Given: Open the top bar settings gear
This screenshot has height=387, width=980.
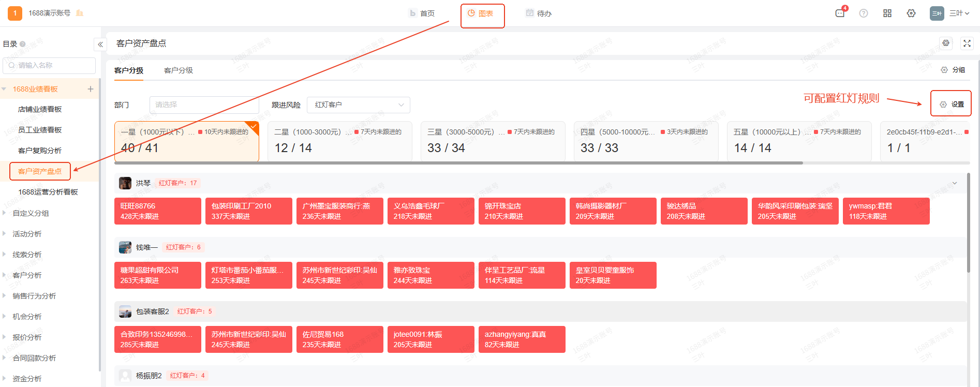Looking at the screenshot, I should [911, 13].
